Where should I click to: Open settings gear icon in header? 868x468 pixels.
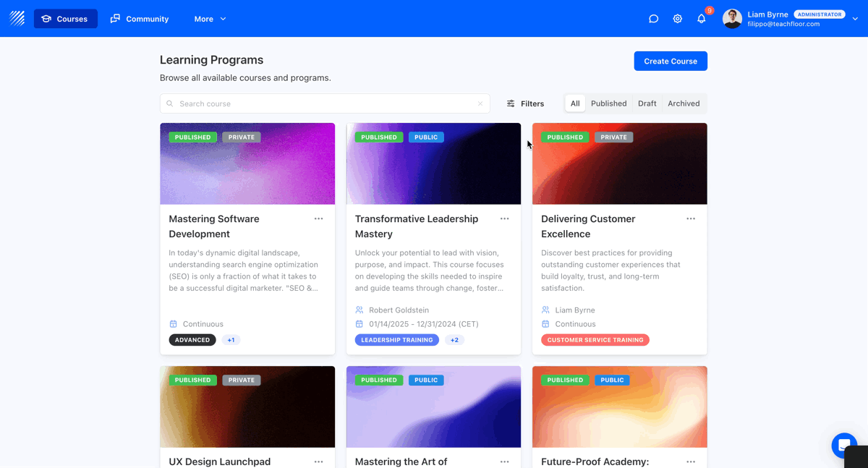tap(677, 19)
